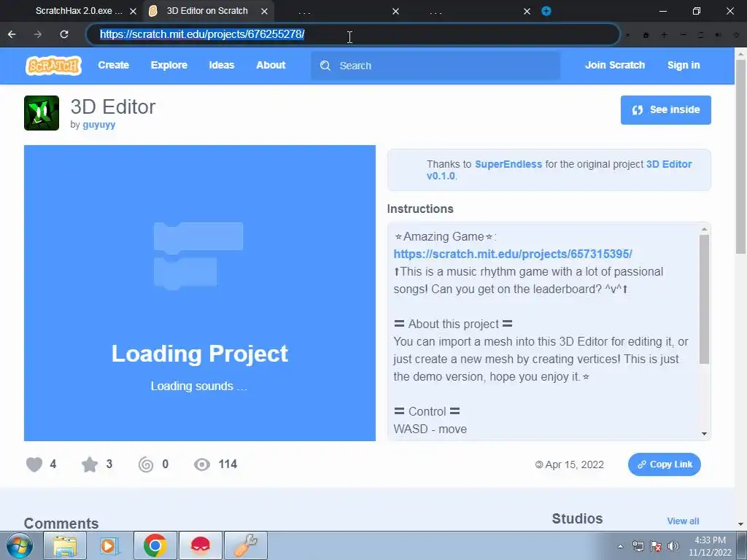Click Join Scratch

(x=614, y=65)
